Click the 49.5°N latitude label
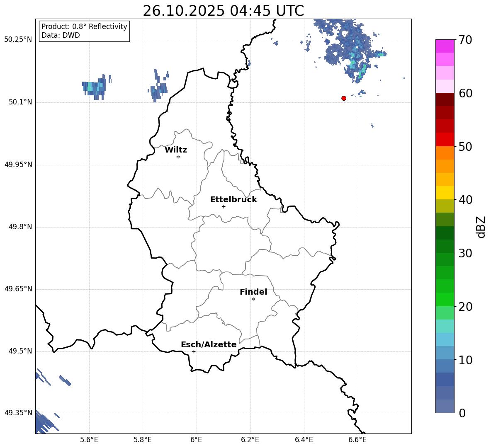The width and height of the screenshot is (491, 448). click(20, 351)
